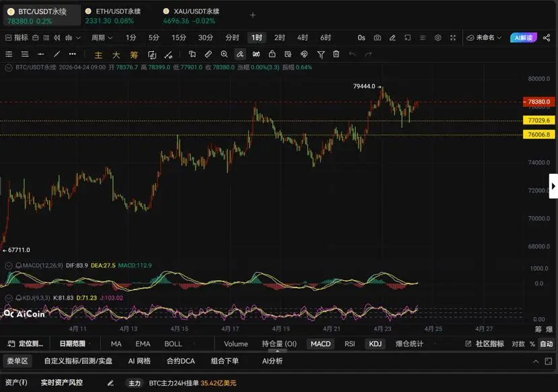Collapse the main chart legend toggle

tap(9, 67)
